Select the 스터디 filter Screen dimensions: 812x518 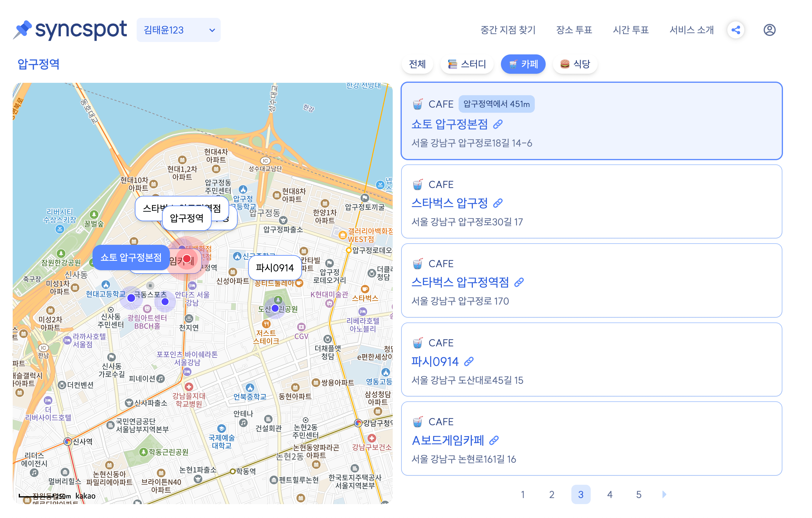tap(467, 64)
